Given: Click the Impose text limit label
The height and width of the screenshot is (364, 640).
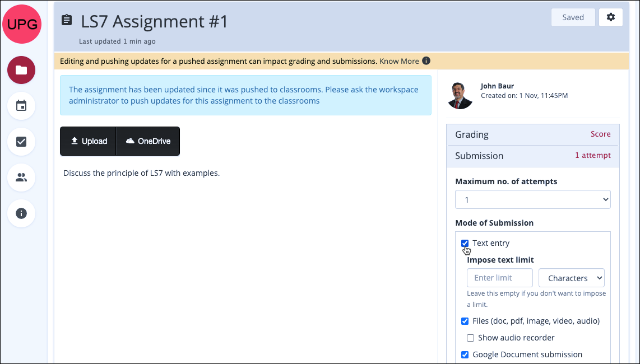Looking at the screenshot, I should (500, 260).
